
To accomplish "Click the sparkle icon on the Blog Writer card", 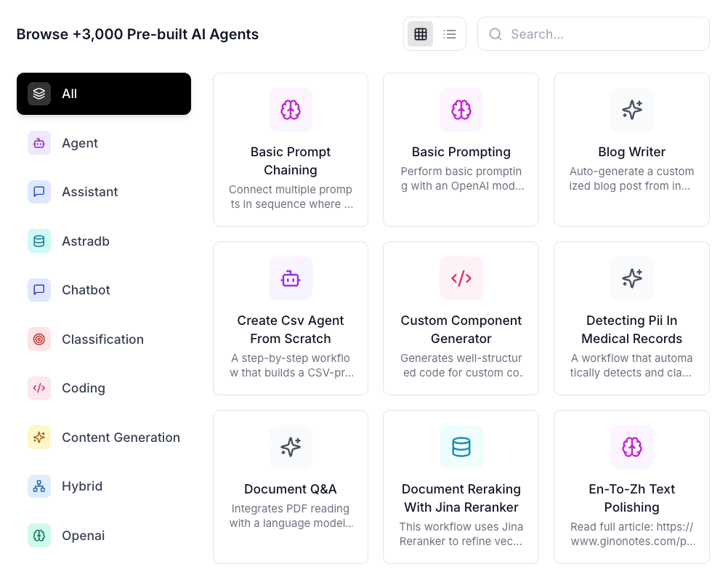I will pyautogui.click(x=631, y=110).
